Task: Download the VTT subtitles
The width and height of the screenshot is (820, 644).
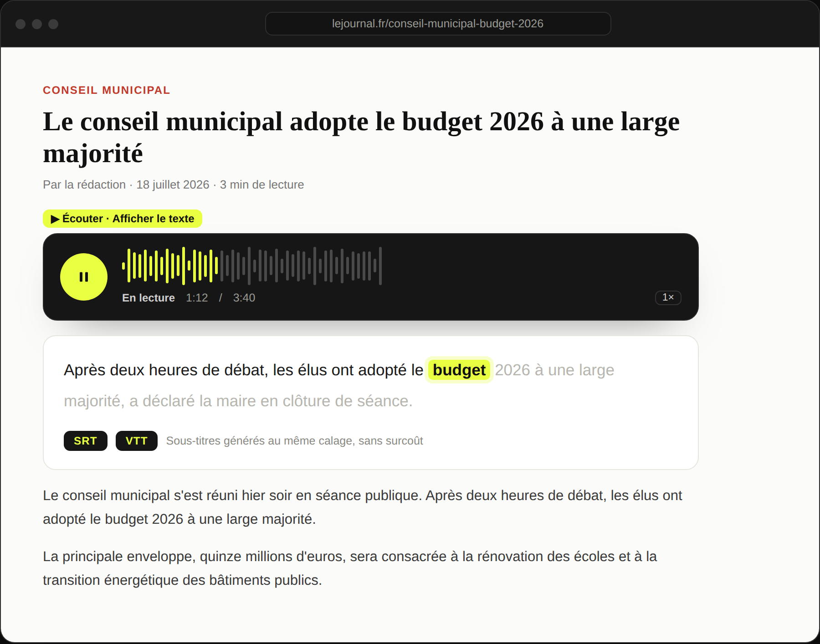Action: (137, 441)
